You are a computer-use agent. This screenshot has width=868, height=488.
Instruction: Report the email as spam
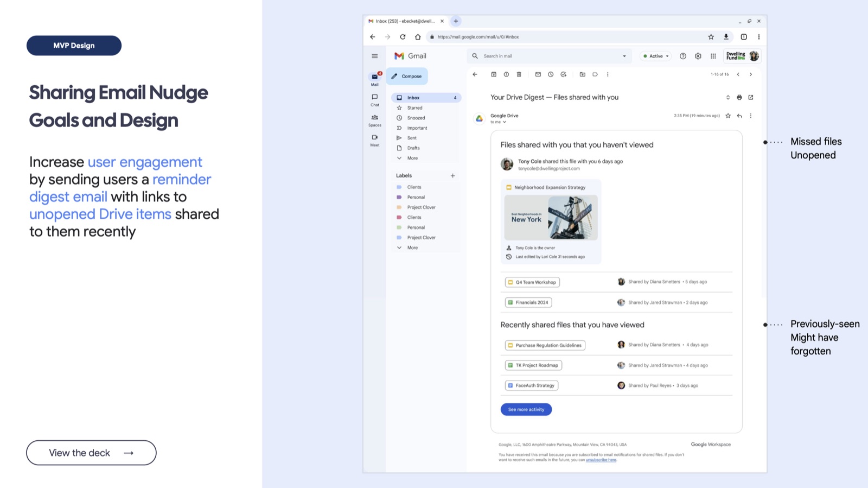point(506,74)
